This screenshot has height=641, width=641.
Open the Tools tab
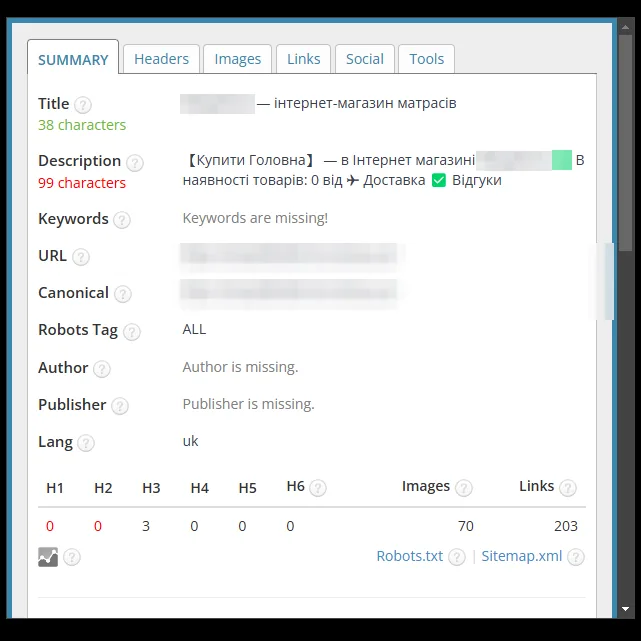click(x=426, y=59)
